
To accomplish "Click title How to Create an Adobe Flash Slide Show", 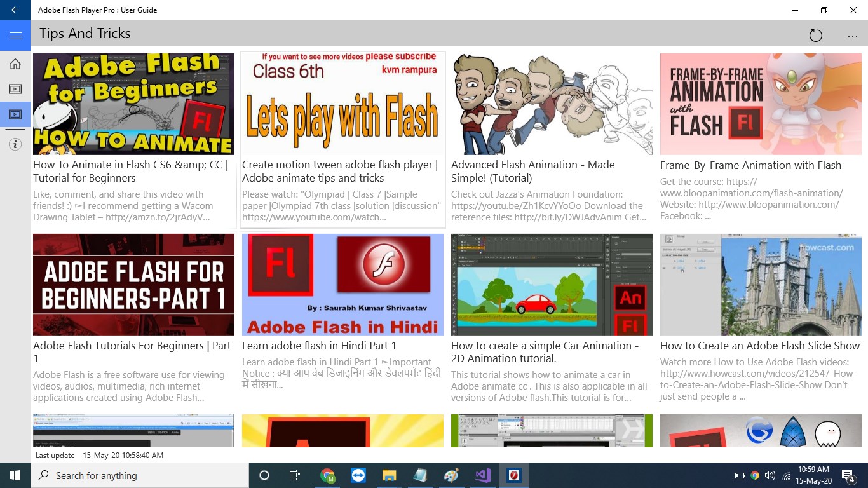I will (x=760, y=346).
